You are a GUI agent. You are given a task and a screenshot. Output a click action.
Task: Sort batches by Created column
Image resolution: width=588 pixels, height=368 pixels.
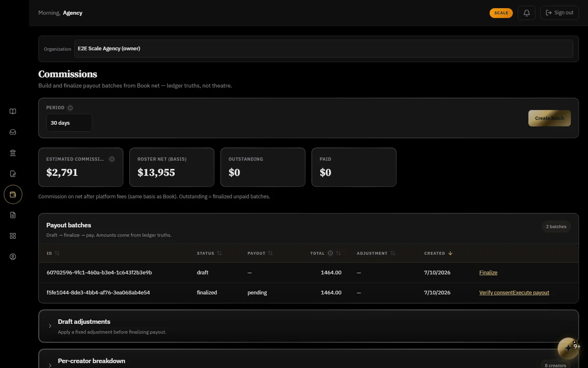point(438,254)
